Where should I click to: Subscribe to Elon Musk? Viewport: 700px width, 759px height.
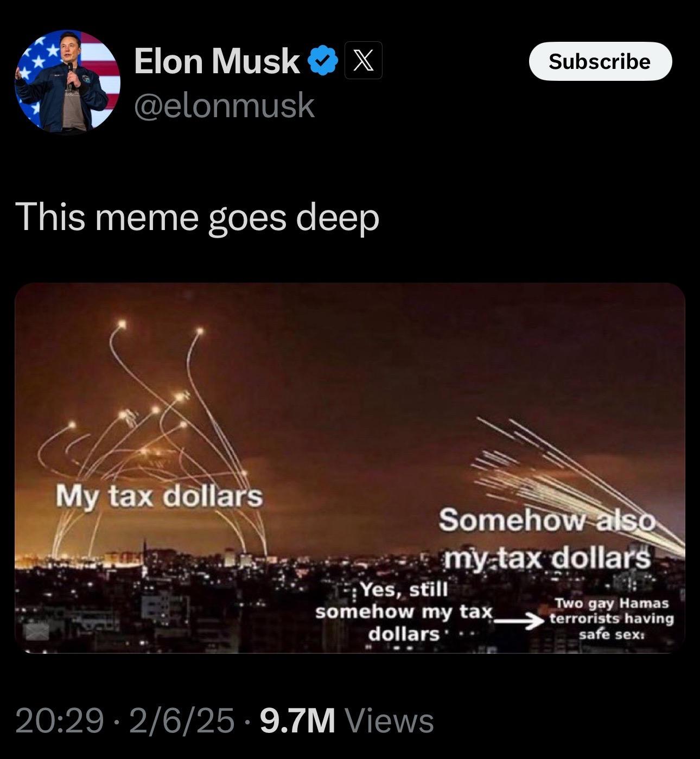pyautogui.click(x=600, y=61)
